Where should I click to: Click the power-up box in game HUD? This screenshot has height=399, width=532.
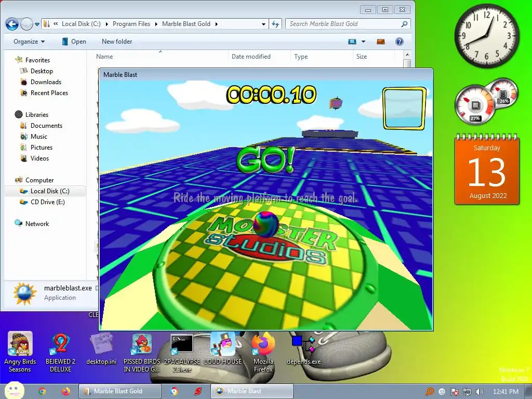[404, 109]
